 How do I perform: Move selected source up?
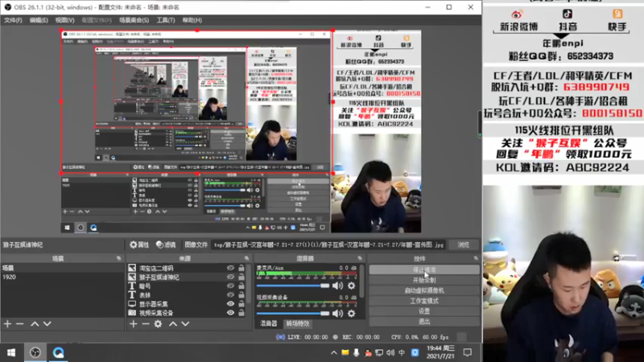(173, 324)
